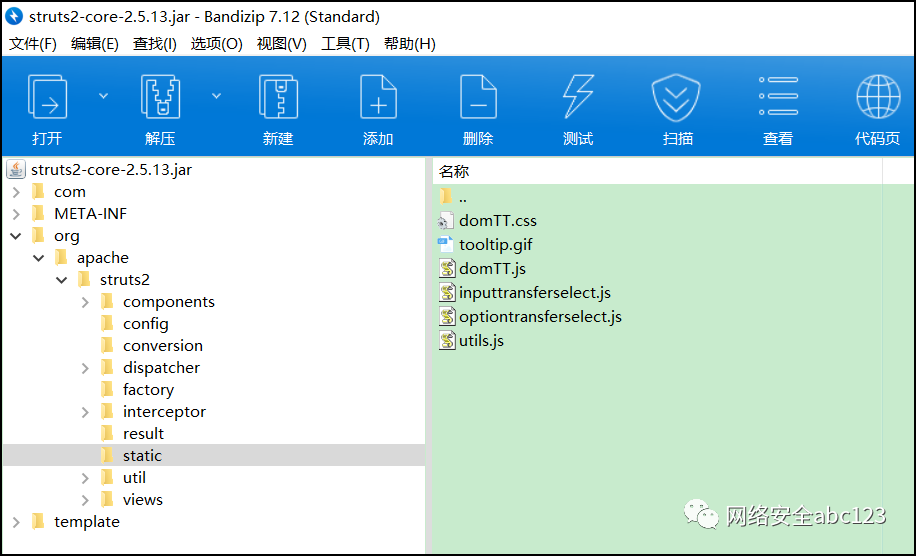Expand the util folder chevron

tap(85, 478)
